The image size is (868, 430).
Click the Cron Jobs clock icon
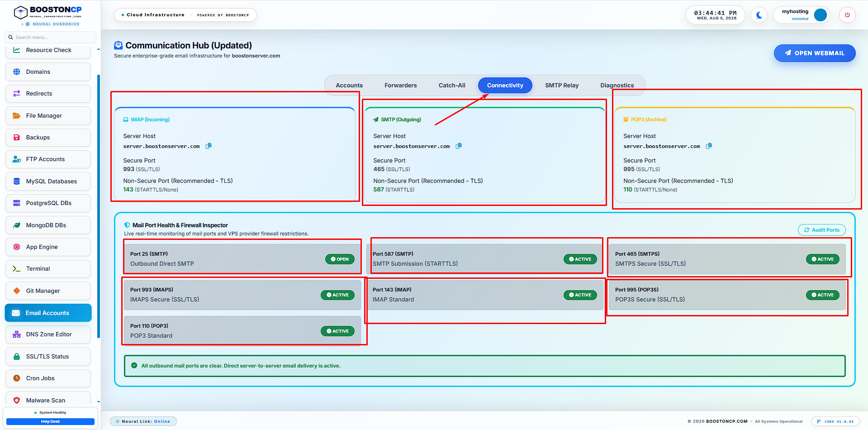(17, 378)
